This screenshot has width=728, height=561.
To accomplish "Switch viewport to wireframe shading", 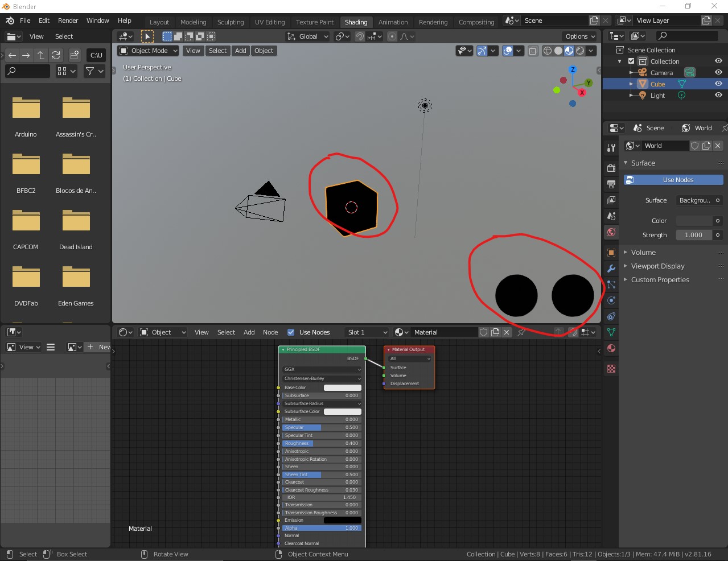I will [x=548, y=51].
